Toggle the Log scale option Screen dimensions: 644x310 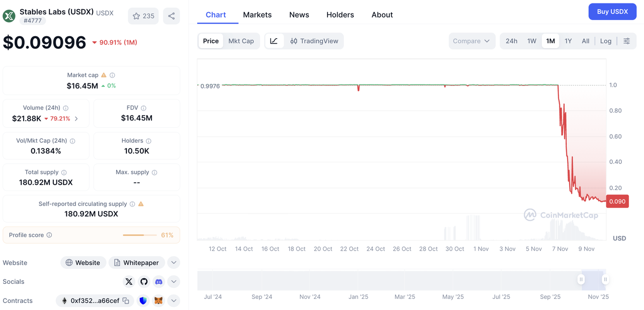606,41
